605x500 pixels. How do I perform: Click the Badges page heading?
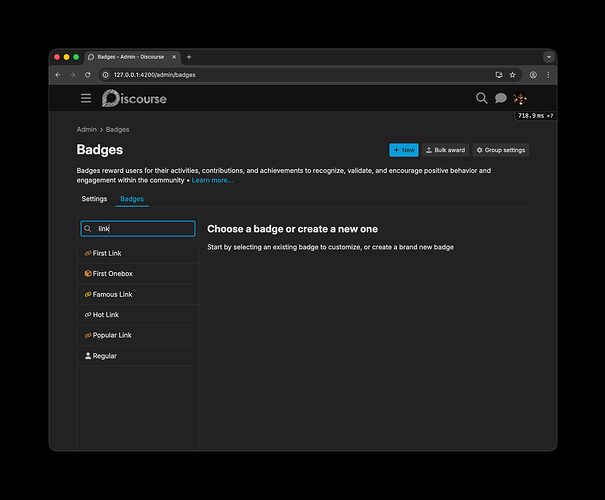tap(100, 150)
